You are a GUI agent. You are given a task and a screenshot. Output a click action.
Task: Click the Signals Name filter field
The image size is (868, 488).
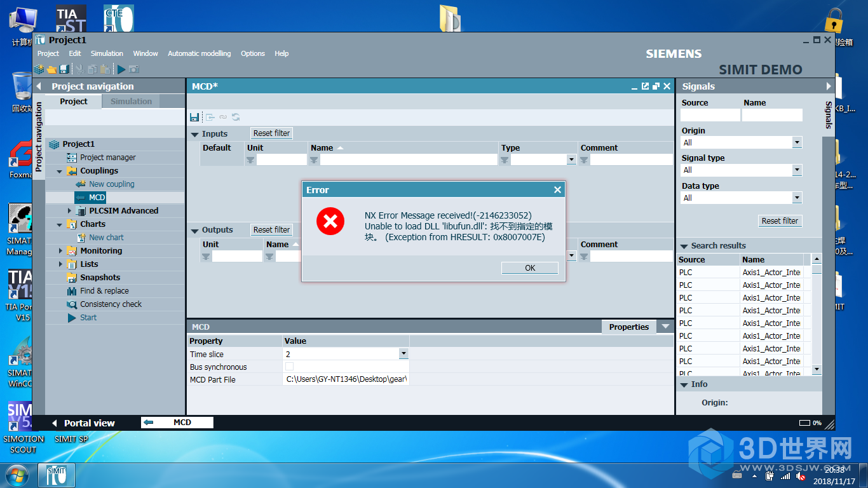point(771,115)
